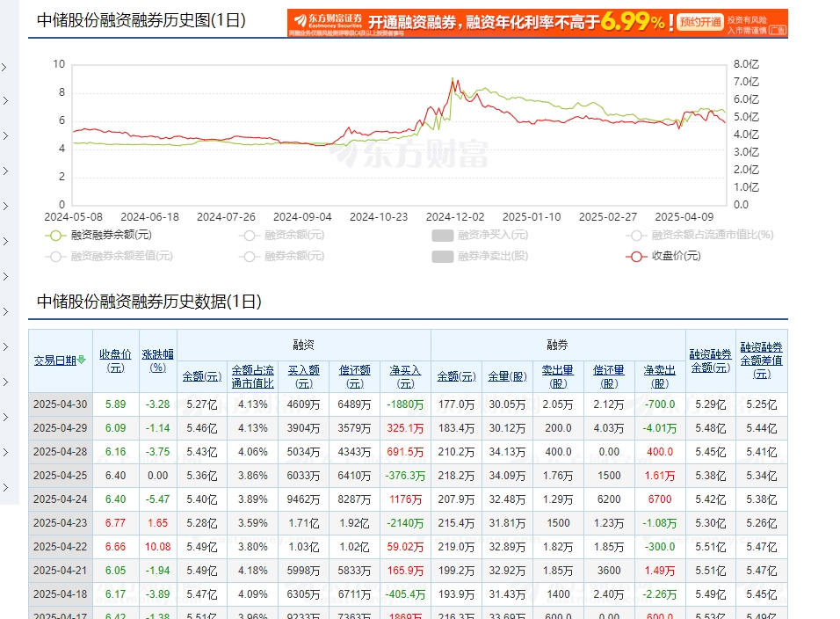Toggle the 融资融券余额(元) legend series

[x=98, y=236]
